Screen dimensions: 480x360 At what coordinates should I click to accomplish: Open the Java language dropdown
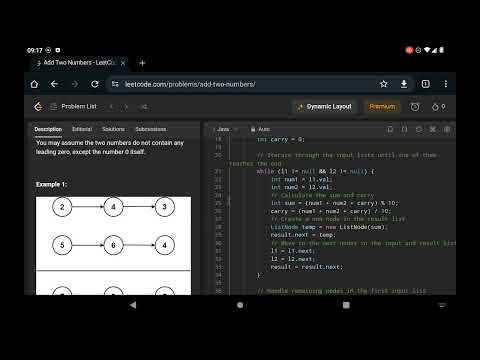pos(226,129)
